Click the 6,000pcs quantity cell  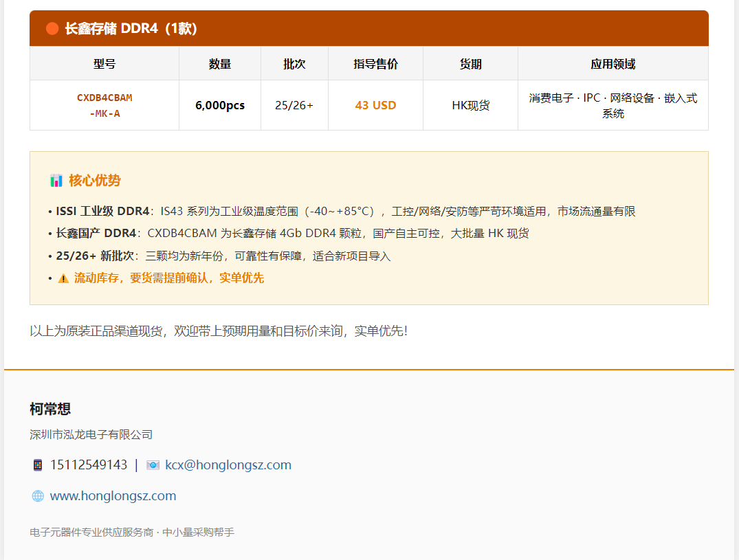coord(220,106)
